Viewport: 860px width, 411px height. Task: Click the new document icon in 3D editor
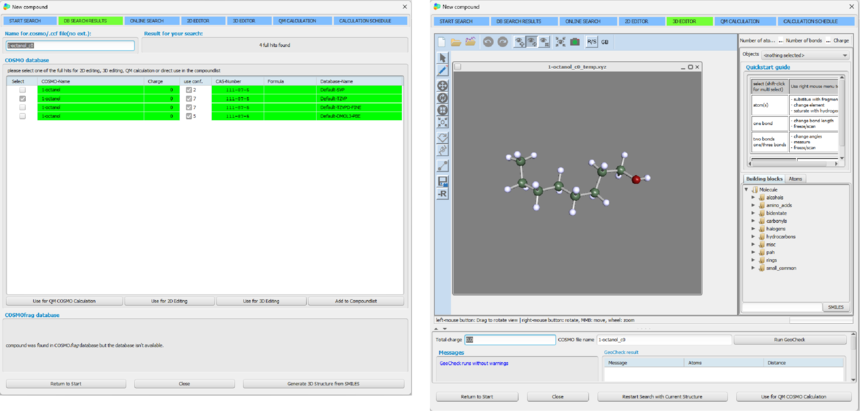[442, 42]
